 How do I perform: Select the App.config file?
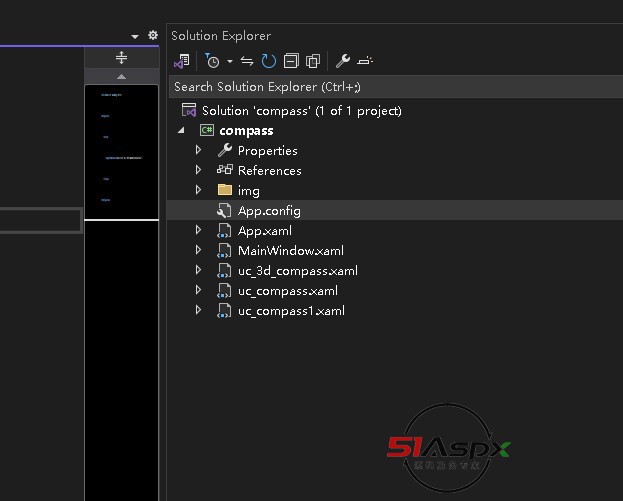pyautogui.click(x=268, y=211)
